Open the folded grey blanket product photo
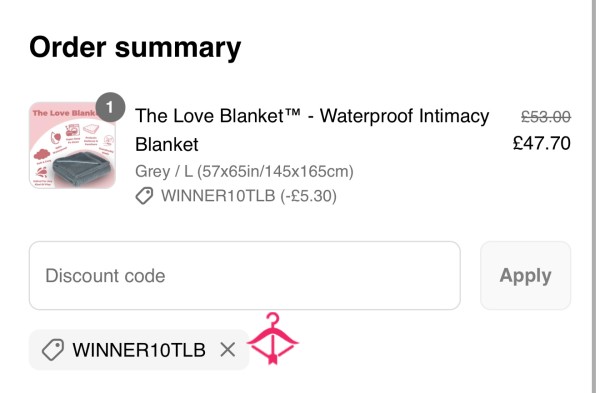Image resolution: width=600 pixels, height=393 pixels. coord(83,168)
